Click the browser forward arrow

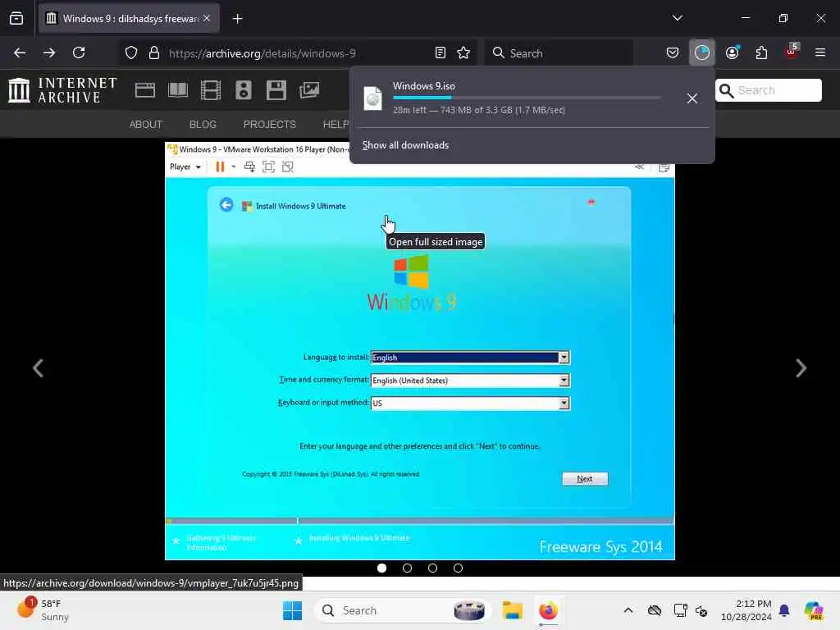[48, 53]
